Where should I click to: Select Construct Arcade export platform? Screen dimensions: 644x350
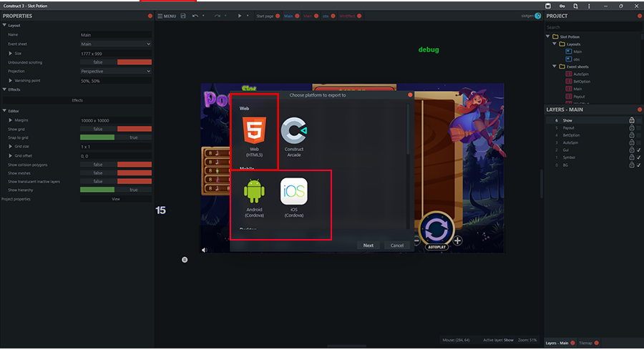pyautogui.click(x=294, y=137)
